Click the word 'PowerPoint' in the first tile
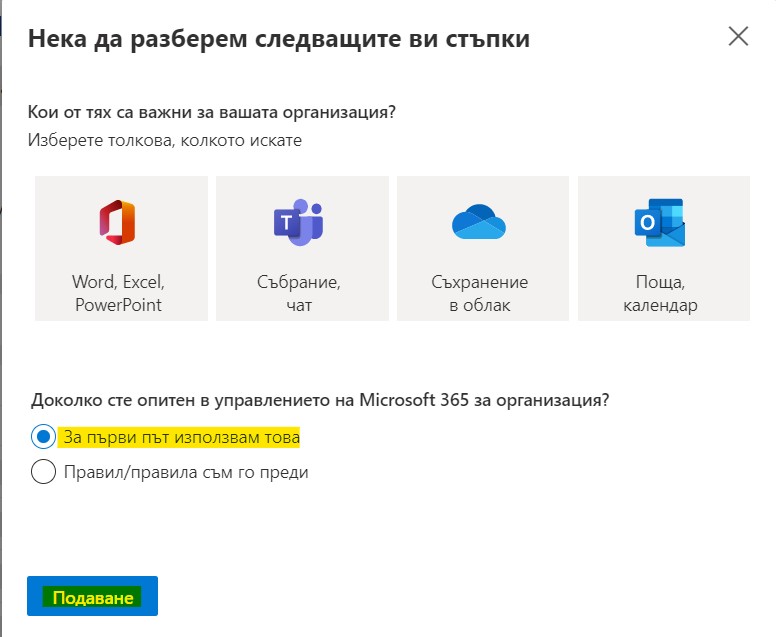The width and height of the screenshot is (776, 637). [118, 305]
